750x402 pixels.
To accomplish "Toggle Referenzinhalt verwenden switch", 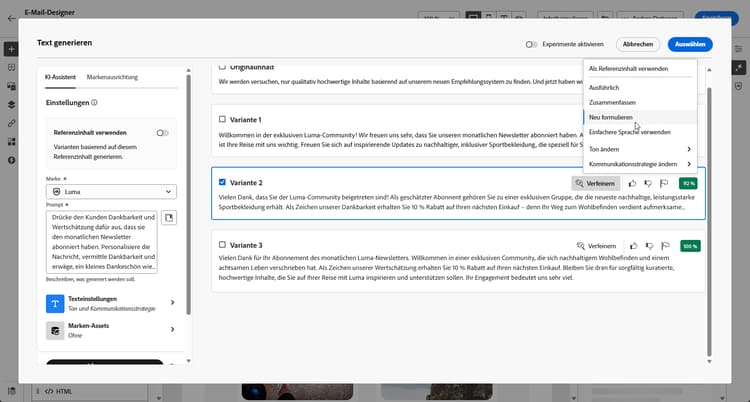I will [x=163, y=133].
